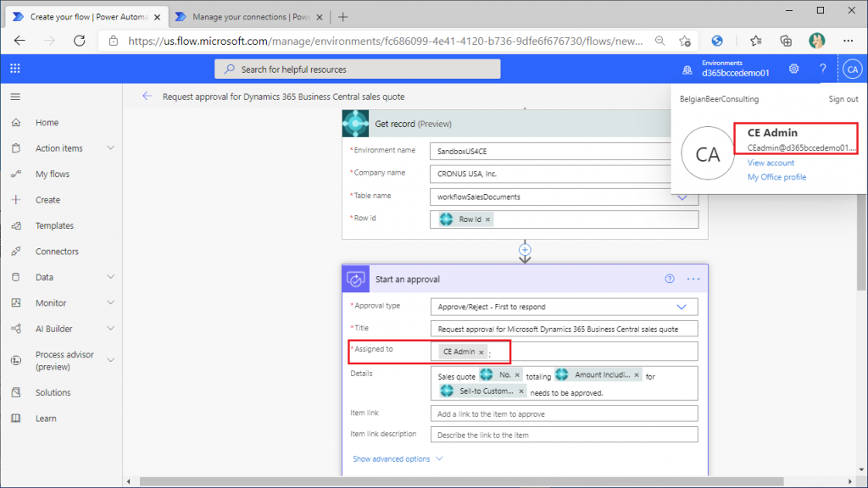This screenshot has height=488, width=868.
Task: Close the Create your flow tab
Action: click(x=157, y=17)
